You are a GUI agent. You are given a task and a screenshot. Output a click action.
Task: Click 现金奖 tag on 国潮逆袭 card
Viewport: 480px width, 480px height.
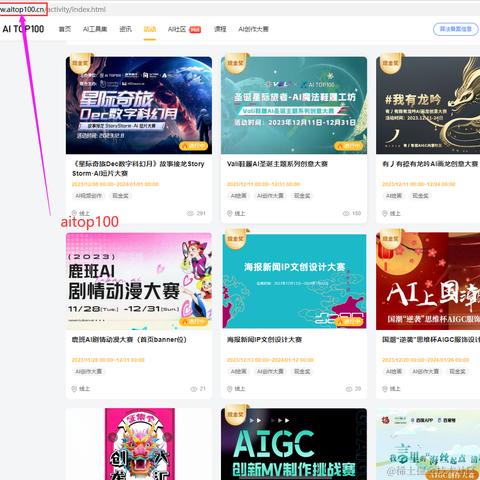457,371
